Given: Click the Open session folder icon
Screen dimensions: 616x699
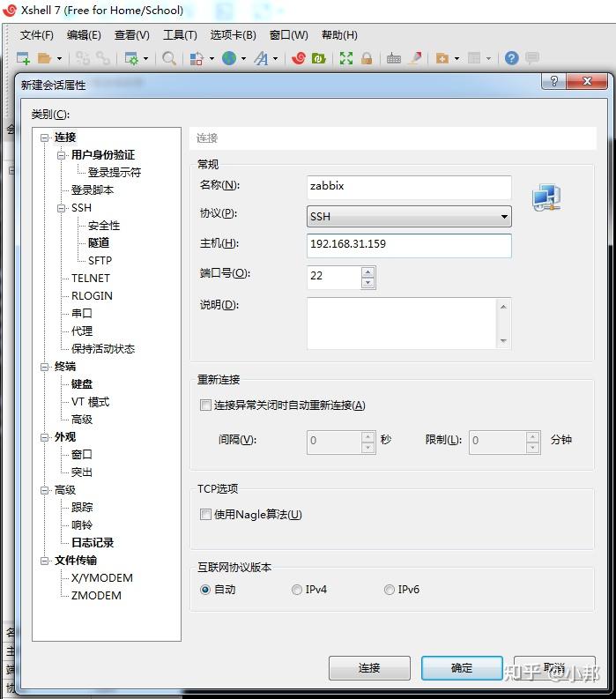Looking at the screenshot, I should [45, 58].
